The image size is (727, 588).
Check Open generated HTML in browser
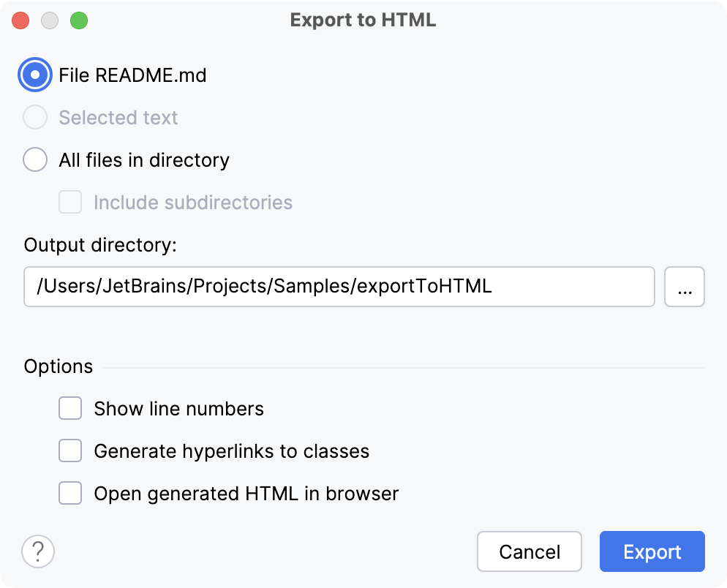click(69, 493)
